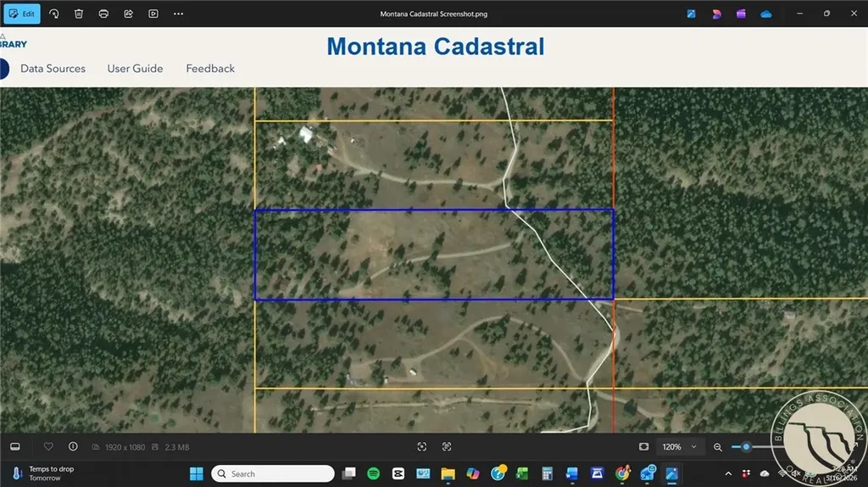Click the taskbar Search box
The image size is (868, 487).
pos(273,473)
